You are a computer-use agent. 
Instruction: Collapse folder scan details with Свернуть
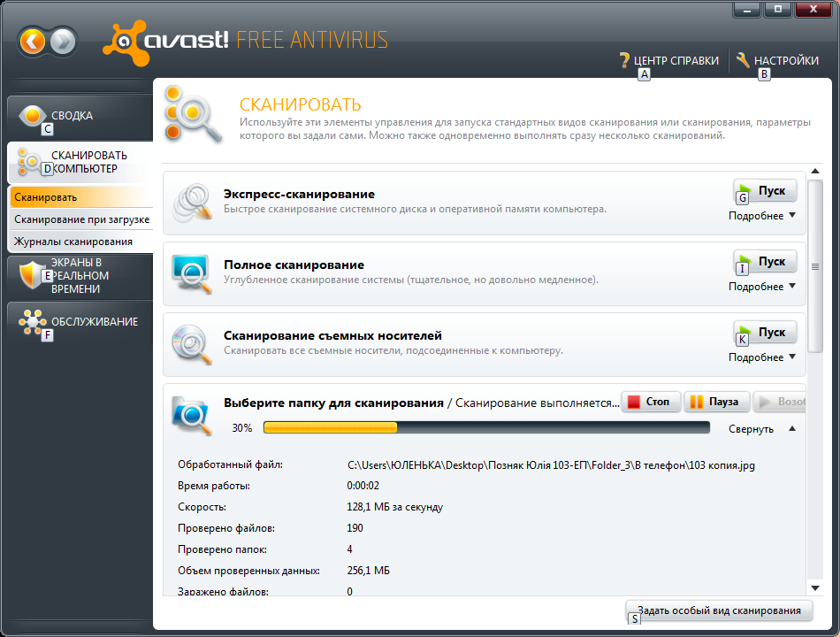pyautogui.click(x=762, y=429)
